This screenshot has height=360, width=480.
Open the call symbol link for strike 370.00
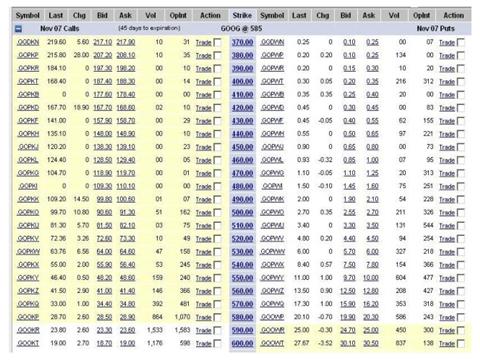click(28, 42)
